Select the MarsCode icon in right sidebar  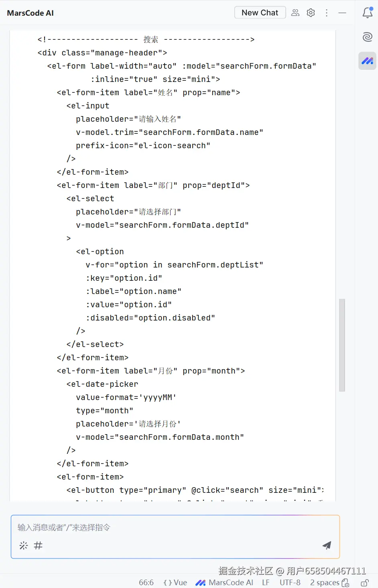click(x=368, y=61)
